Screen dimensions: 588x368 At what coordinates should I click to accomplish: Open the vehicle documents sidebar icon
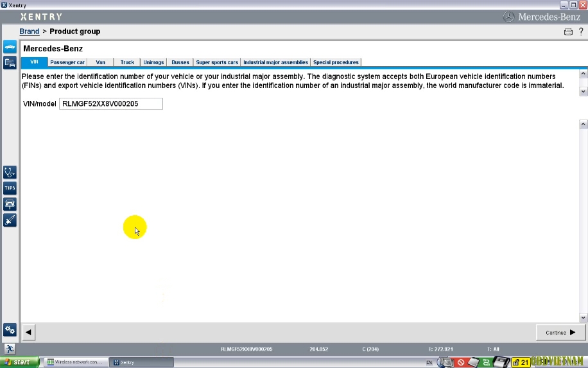(10, 63)
